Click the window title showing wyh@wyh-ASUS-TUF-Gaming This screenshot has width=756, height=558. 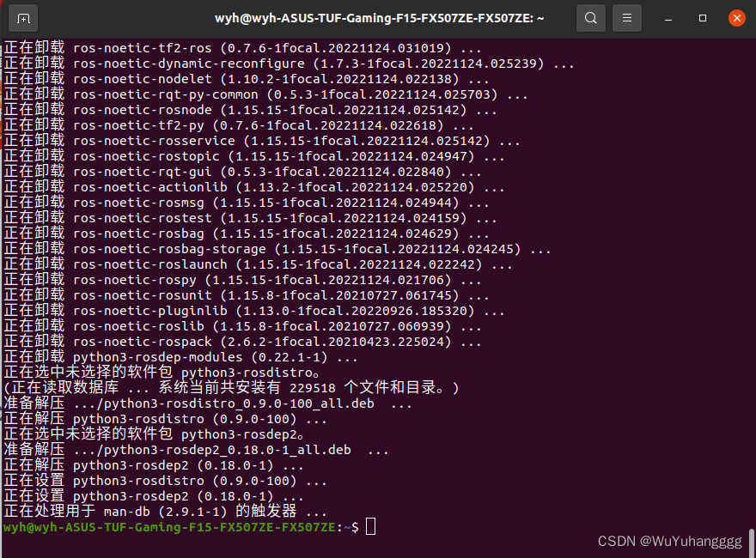coord(375,17)
